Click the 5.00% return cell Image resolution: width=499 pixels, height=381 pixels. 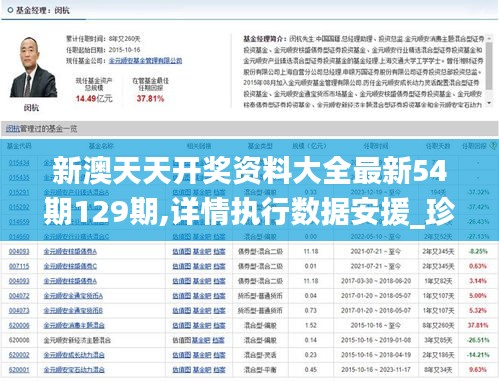click(x=478, y=296)
